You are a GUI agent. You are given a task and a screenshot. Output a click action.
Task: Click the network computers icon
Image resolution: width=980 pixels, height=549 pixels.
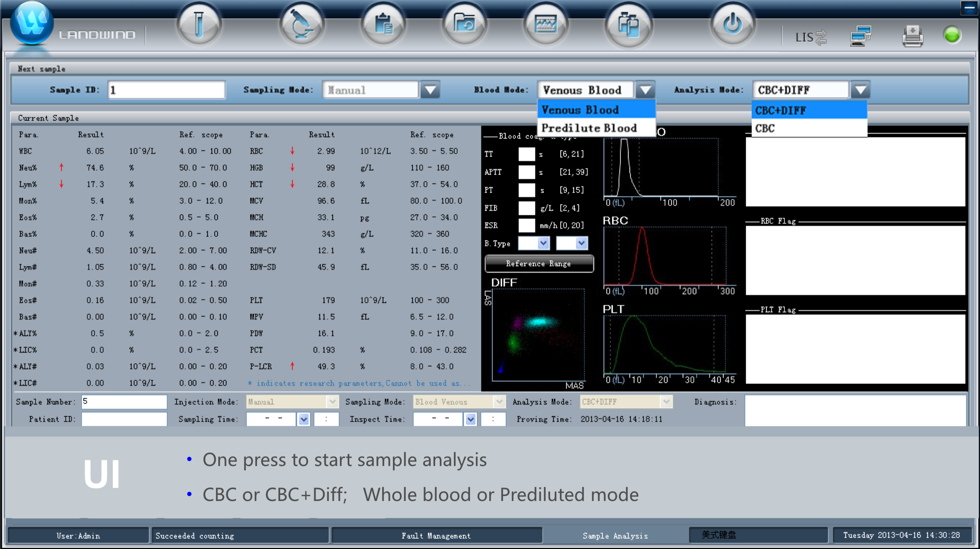(860, 36)
